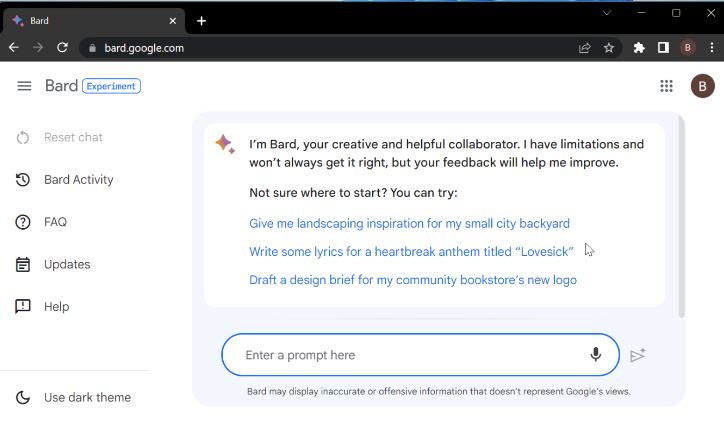Click the FAQ question mark icon

(x=23, y=222)
